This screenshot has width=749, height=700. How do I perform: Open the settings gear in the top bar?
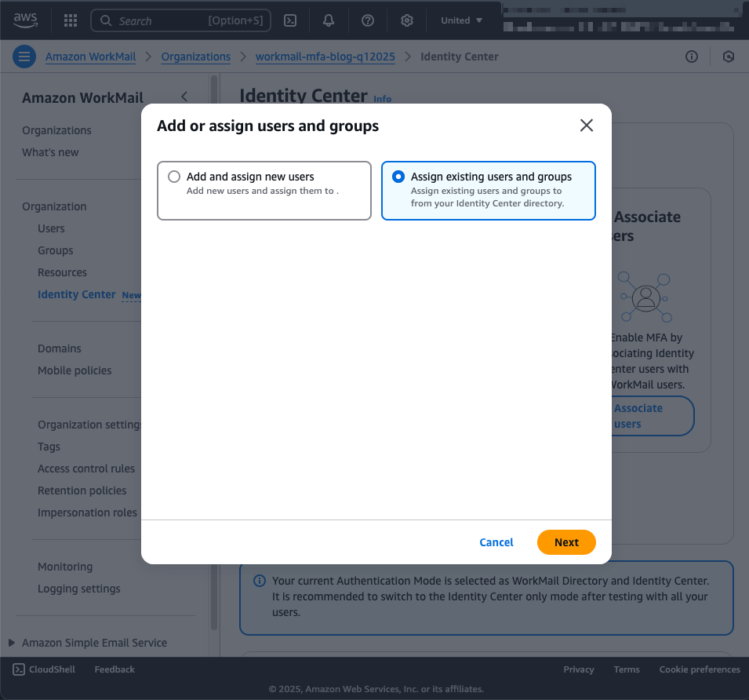click(x=406, y=20)
